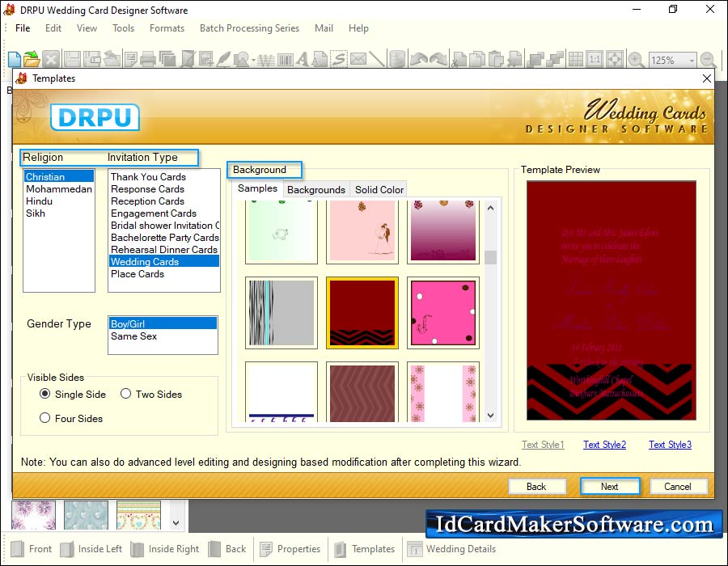This screenshot has height=566, width=728.
Task: Click the grid view toolbar icon
Action: click(x=576, y=59)
